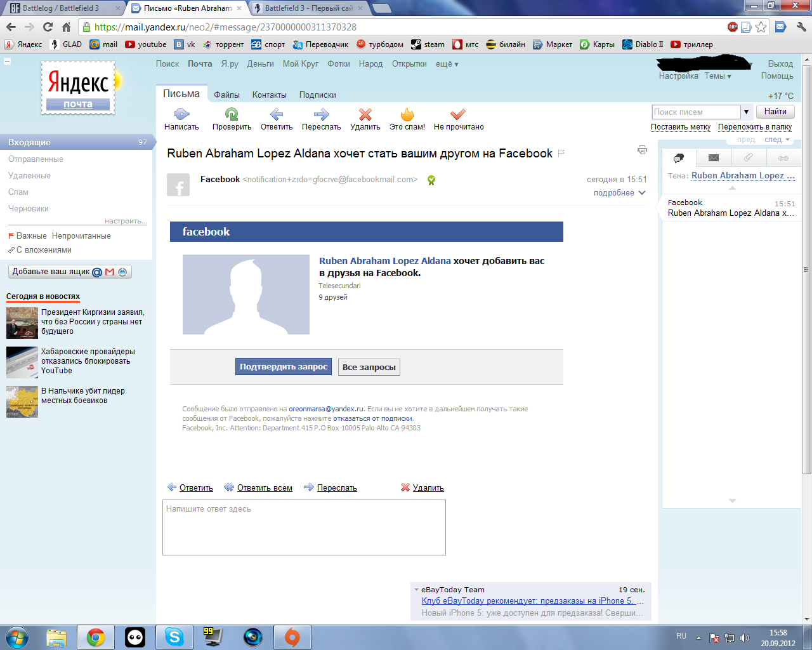The width and height of the screenshot is (812, 650).
Task: Open Origin from the taskbar
Action: click(x=292, y=637)
